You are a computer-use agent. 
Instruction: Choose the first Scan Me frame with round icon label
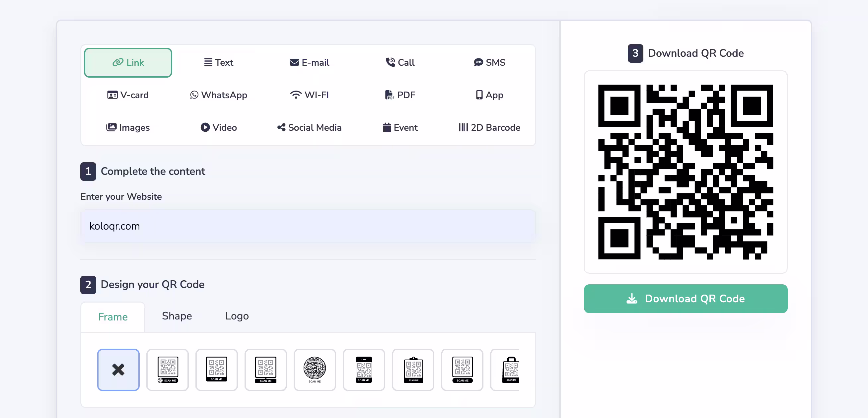point(168,370)
